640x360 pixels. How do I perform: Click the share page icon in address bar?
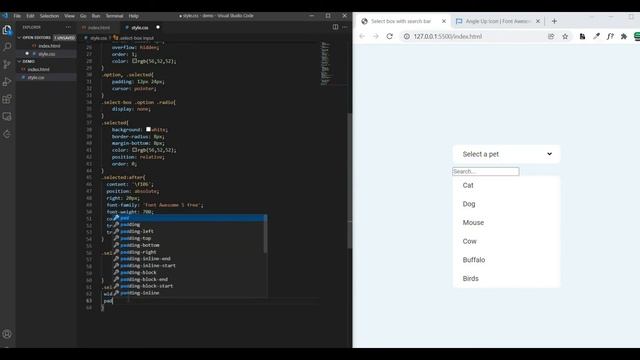click(551, 36)
